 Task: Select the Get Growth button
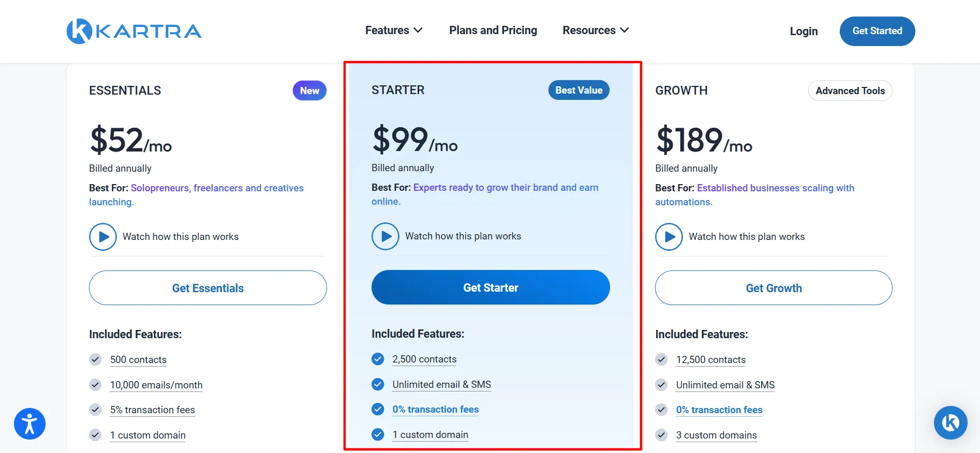point(774,288)
